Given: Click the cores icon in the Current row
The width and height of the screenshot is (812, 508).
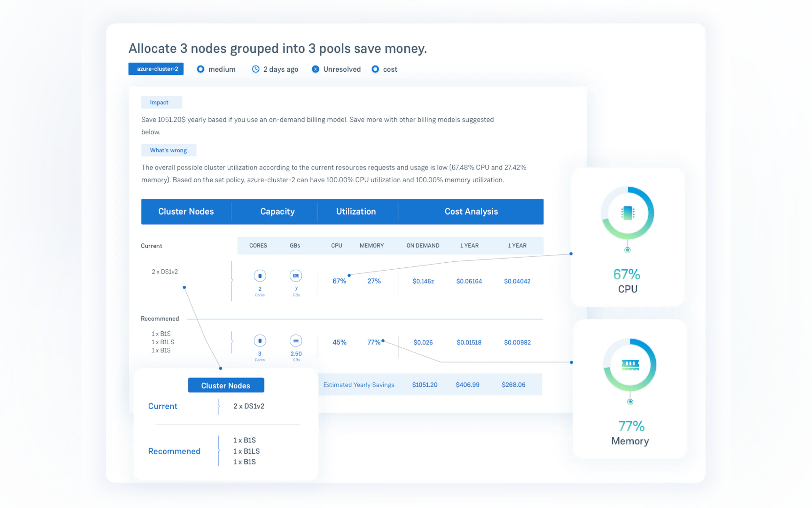Looking at the screenshot, I should click(260, 276).
